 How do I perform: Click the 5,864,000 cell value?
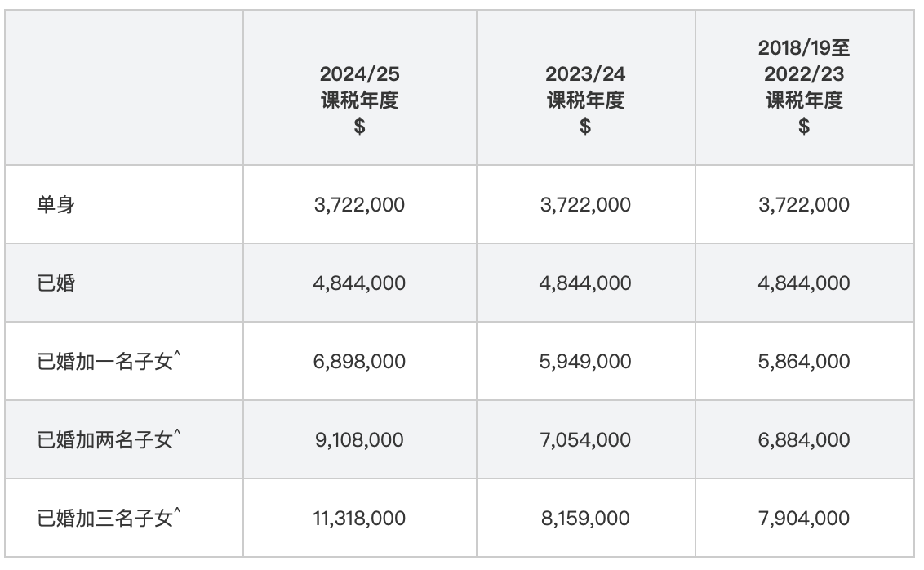coord(804,361)
